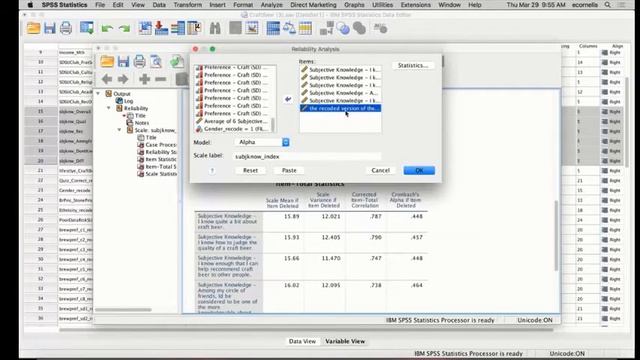Open the Extensions menu
Viewport: 640px width, 360px height.
coord(416,5)
